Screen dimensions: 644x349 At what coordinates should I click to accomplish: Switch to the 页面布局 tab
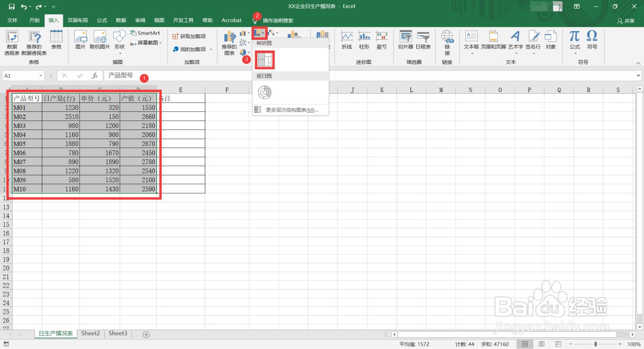click(78, 20)
